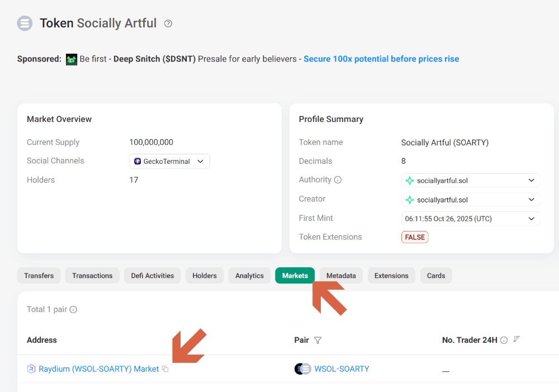Expand the Authority sociallyartful.sol dropdown
The height and width of the screenshot is (392, 559).
531,181
